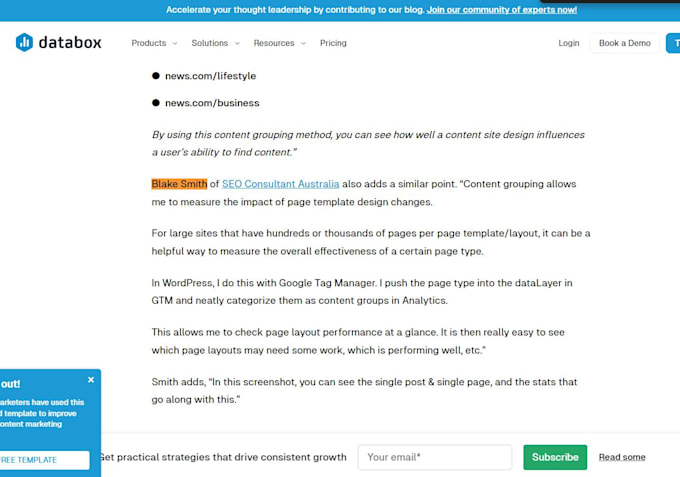This screenshot has height=477, width=680.
Task: Click the blue button beside Book a Demo
Action: click(x=673, y=43)
